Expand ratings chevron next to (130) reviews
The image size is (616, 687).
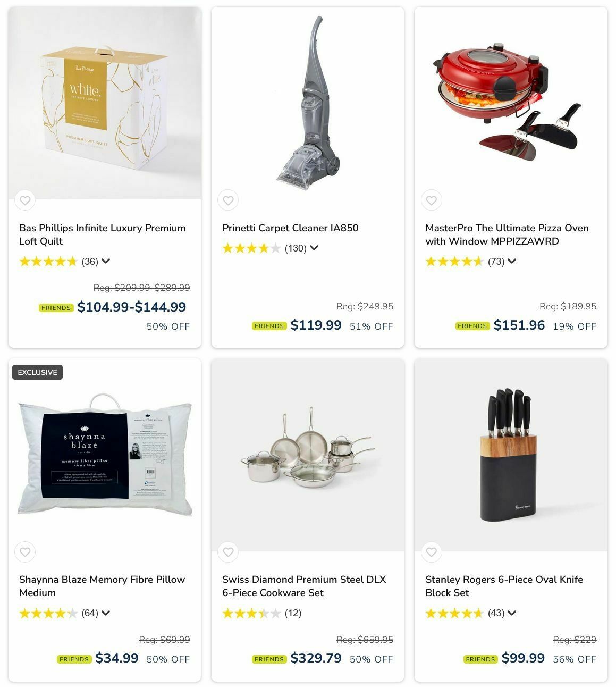(314, 248)
